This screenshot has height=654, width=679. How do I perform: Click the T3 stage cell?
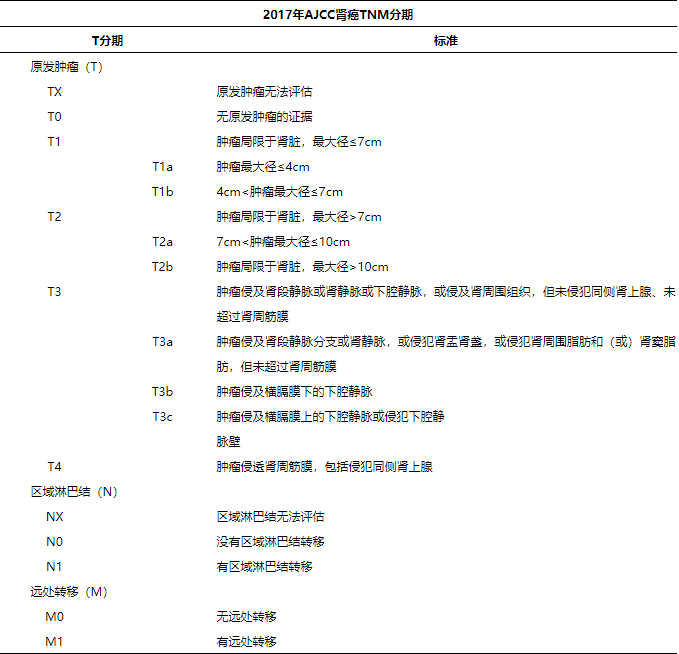point(55,292)
